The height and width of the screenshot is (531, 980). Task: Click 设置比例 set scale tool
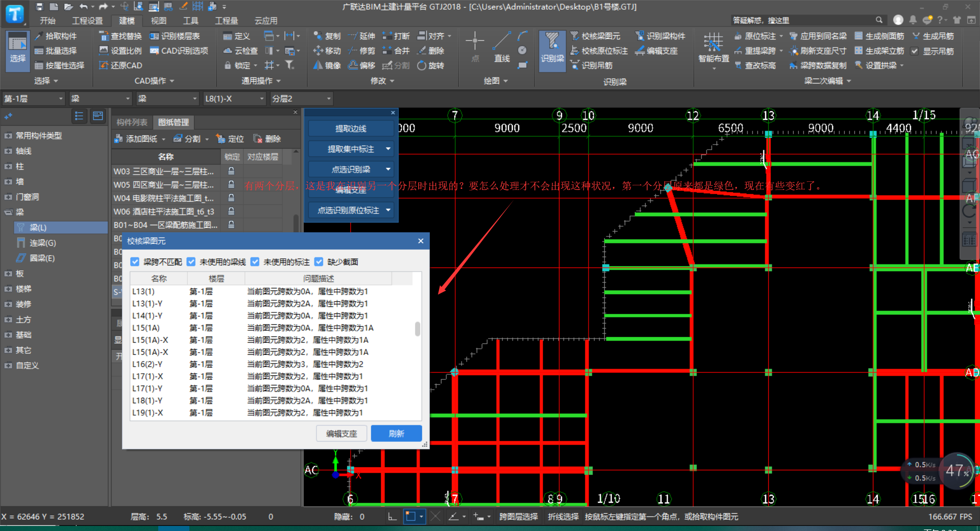tap(120, 51)
